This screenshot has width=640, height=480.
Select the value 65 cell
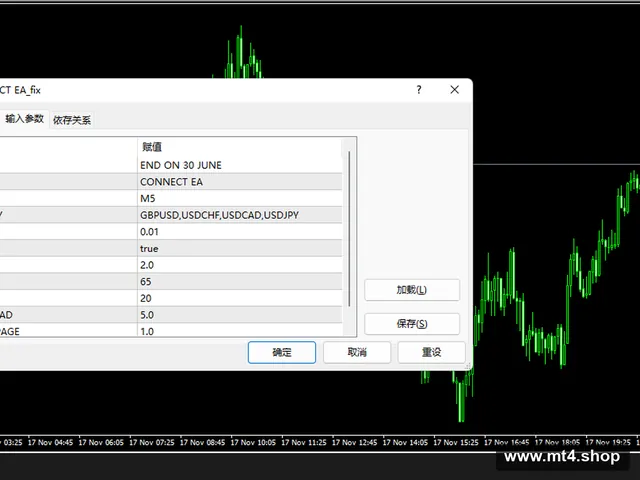240,282
